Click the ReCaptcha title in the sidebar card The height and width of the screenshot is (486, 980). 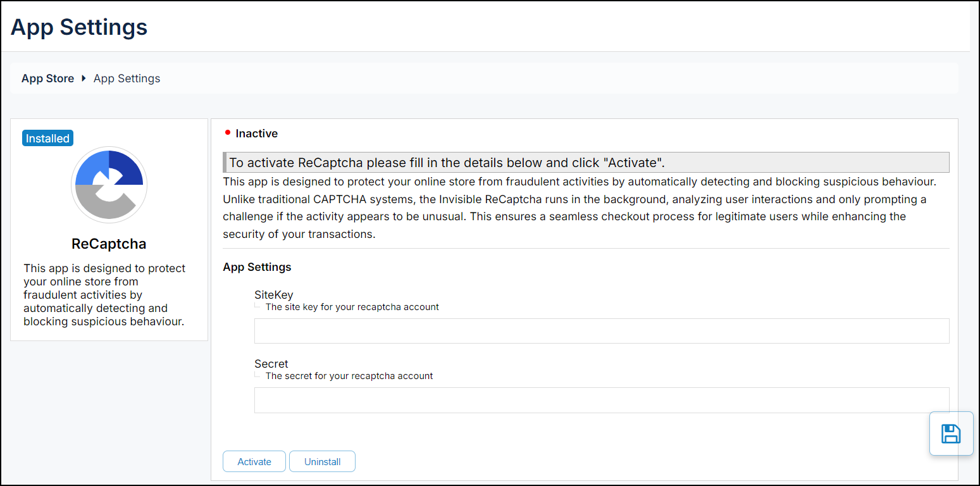[x=109, y=244]
